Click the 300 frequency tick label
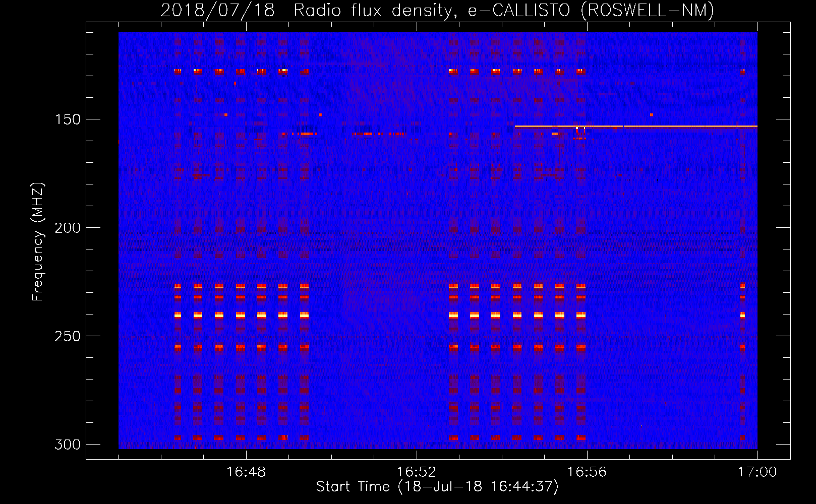The width and height of the screenshot is (816, 504). click(x=68, y=445)
